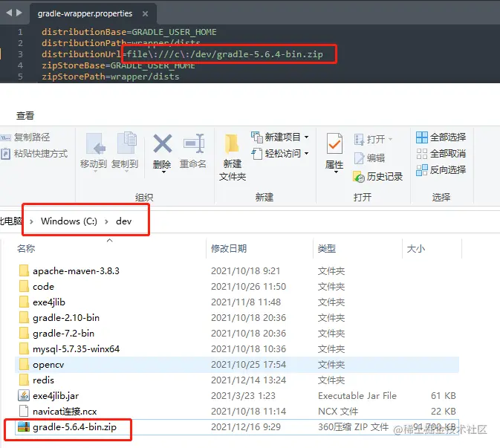Close the gradle-wrapper.properties tab
The image size is (500, 448).
point(145,13)
